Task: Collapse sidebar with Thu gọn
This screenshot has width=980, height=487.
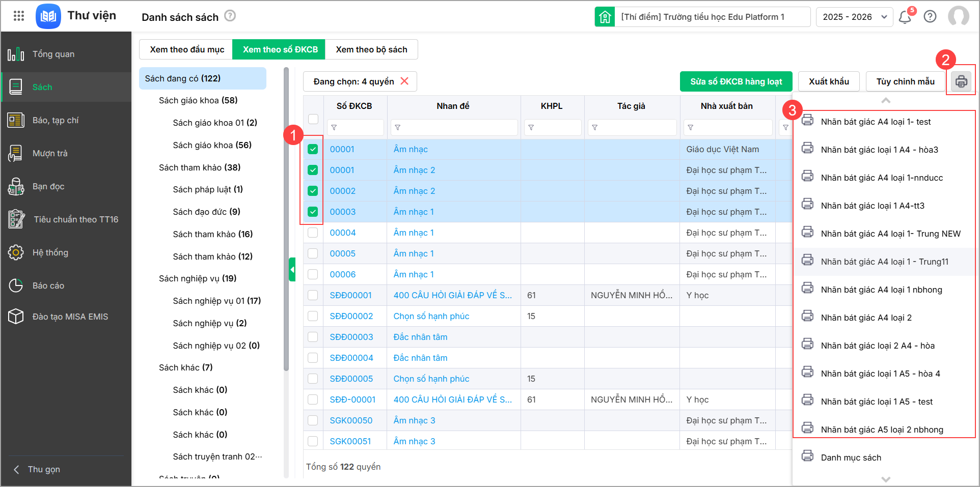Action: [37, 469]
